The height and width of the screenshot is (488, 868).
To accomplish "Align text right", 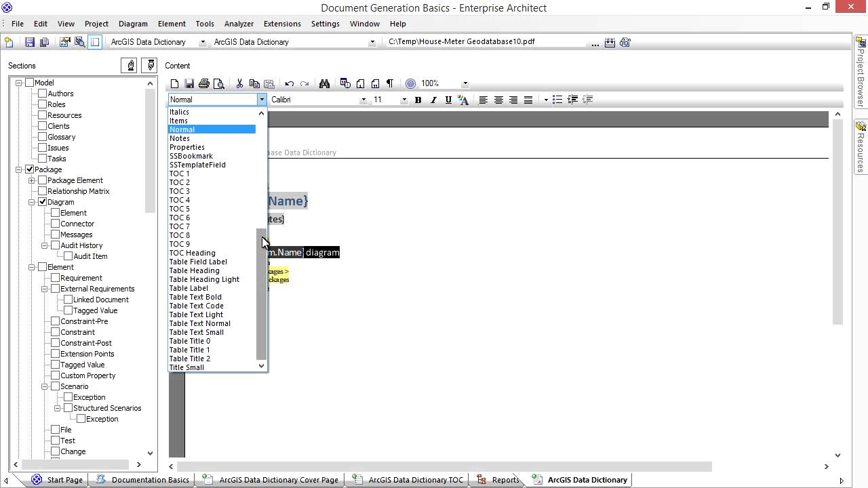I will 513,100.
